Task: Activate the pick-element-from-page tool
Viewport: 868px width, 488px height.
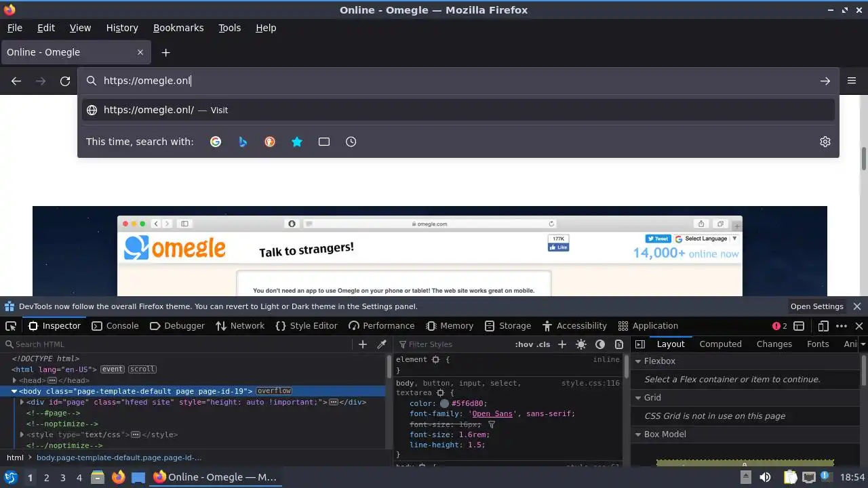Action: 11,326
